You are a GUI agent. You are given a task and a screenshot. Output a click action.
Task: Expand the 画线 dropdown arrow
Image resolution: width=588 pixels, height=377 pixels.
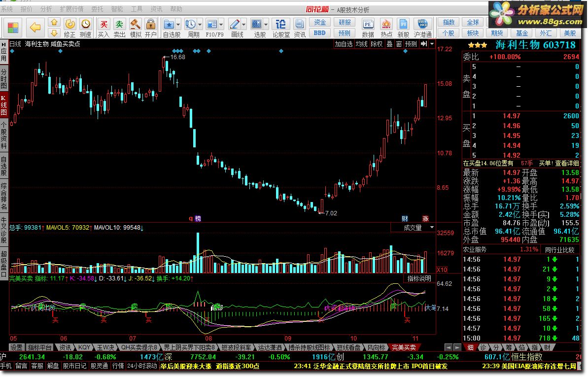tap(244, 25)
